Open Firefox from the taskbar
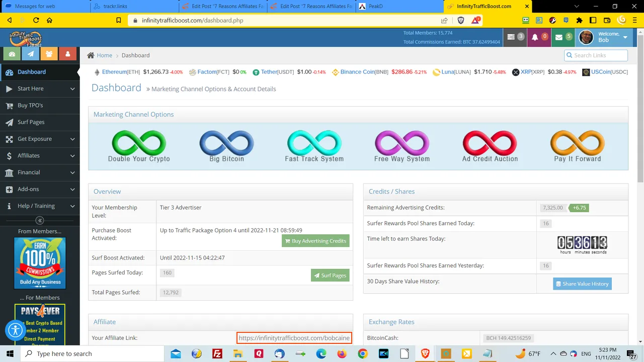 [342, 354]
